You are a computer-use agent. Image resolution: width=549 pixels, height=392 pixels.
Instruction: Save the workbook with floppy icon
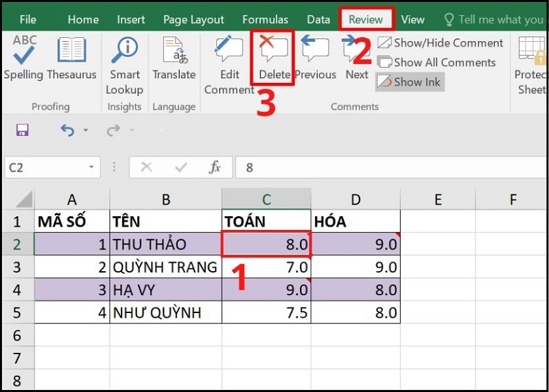22,130
